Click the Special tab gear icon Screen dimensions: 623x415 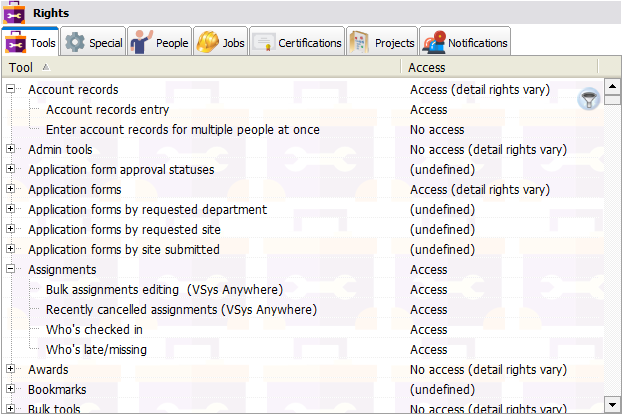pyautogui.click(x=74, y=43)
